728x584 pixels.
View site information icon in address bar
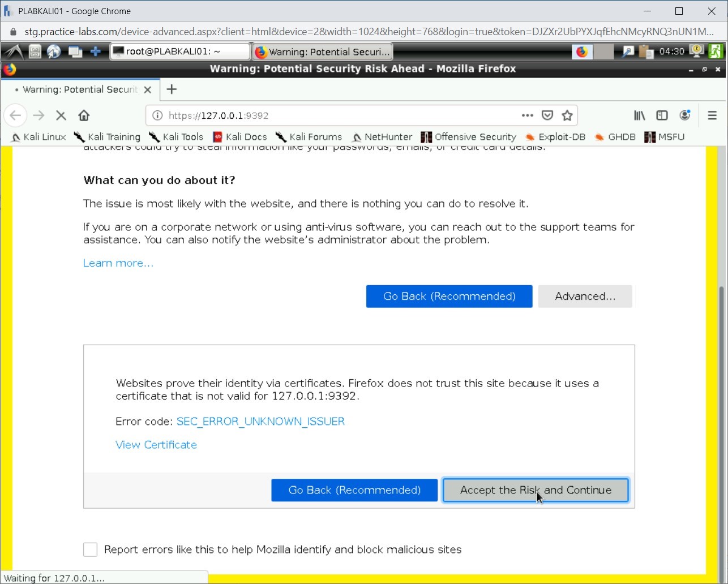pos(158,115)
